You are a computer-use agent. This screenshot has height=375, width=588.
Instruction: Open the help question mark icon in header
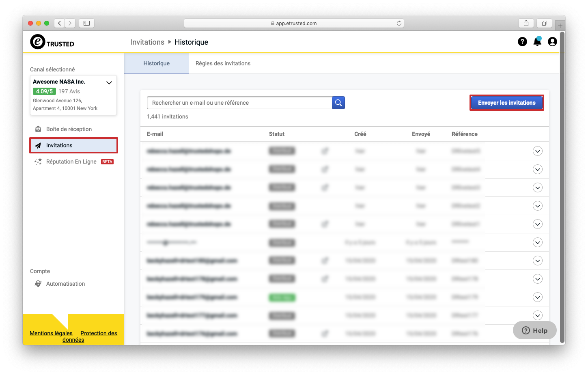click(522, 42)
